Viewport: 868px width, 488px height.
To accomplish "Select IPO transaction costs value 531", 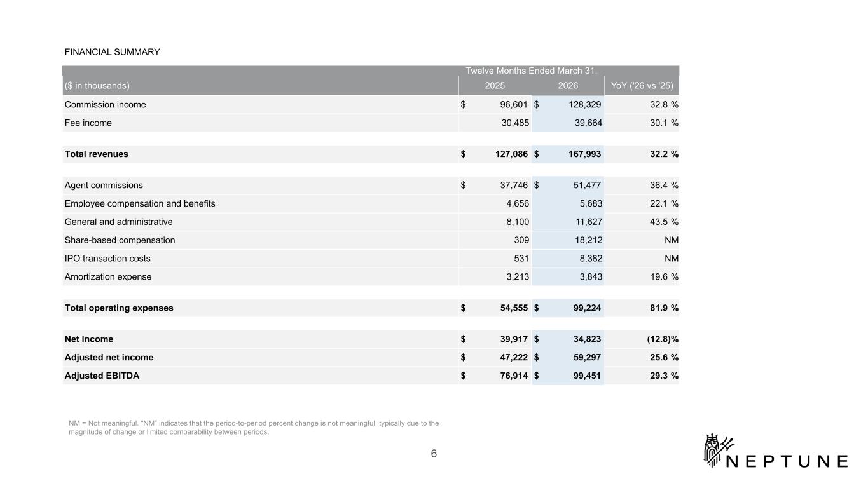I will (x=520, y=259).
